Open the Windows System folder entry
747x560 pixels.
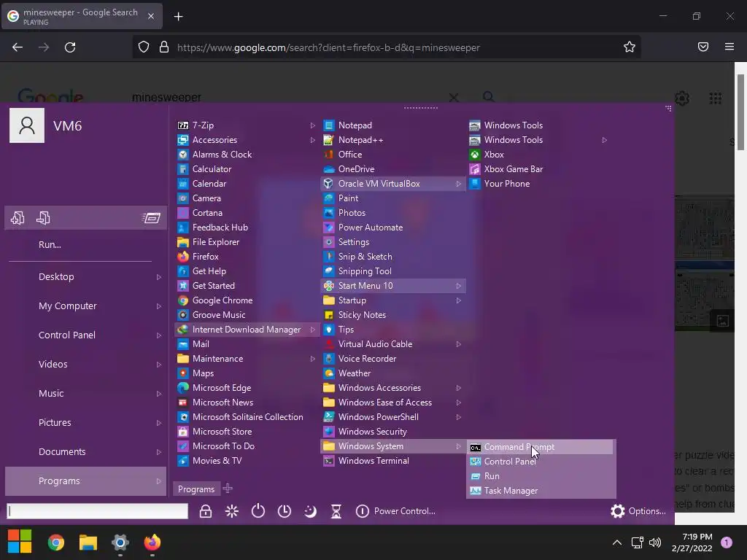point(393,446)
